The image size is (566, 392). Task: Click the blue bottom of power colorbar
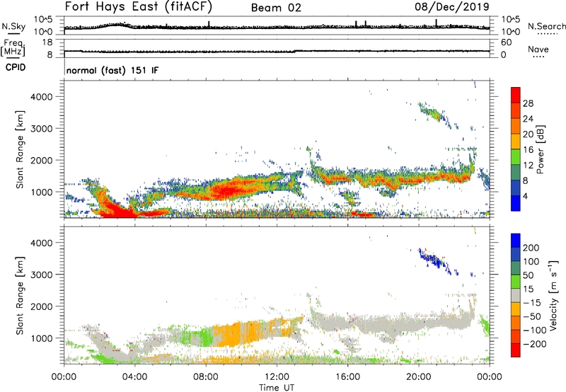click(516, 203)
